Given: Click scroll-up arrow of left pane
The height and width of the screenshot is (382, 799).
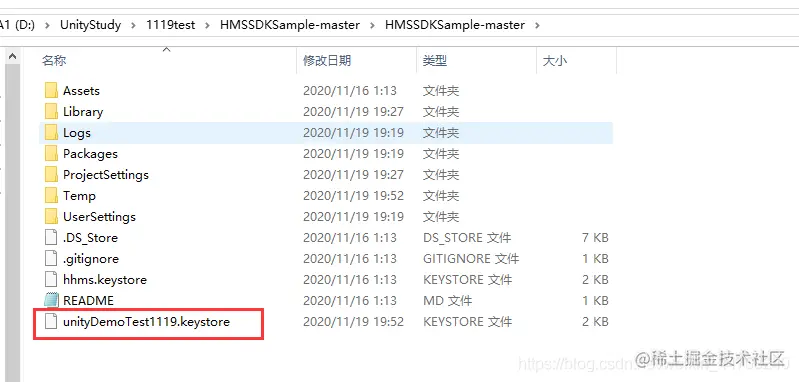Looking at the screenshot, I should (x=13, y=57).
